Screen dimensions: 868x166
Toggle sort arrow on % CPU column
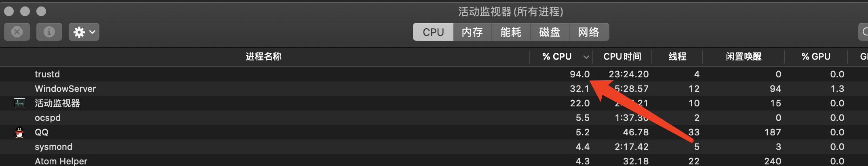(586, 57)
